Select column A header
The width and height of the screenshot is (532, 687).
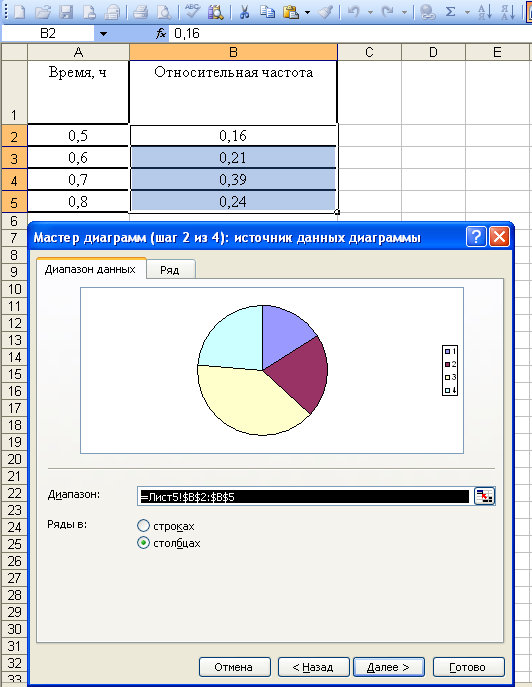pyautogui.click(x=78, y=52)
